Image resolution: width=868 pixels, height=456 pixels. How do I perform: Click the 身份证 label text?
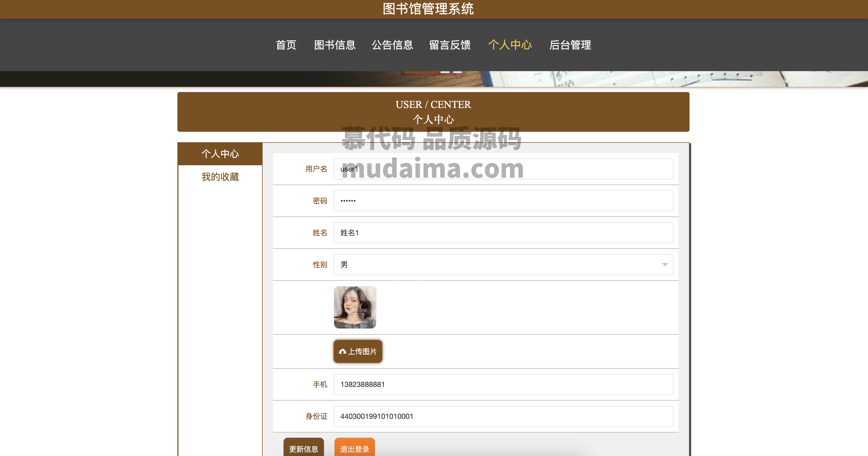316,416
